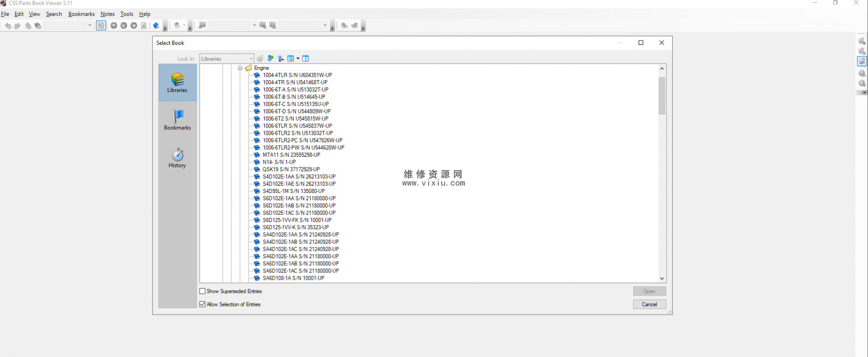This screenshot has height=357, width=868.
Task: Select SA4D102E-1AB S/N 21240928-UP
Action: [x=300, y=242]
